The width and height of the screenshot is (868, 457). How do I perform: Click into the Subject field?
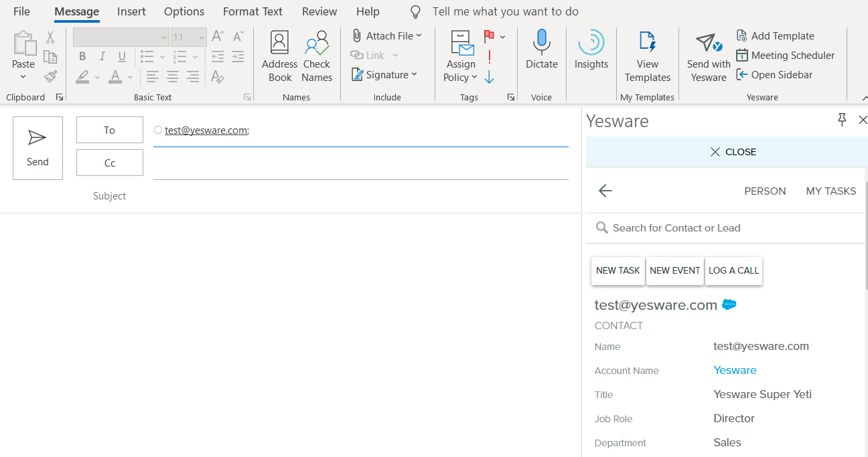[x=361, y=196]
